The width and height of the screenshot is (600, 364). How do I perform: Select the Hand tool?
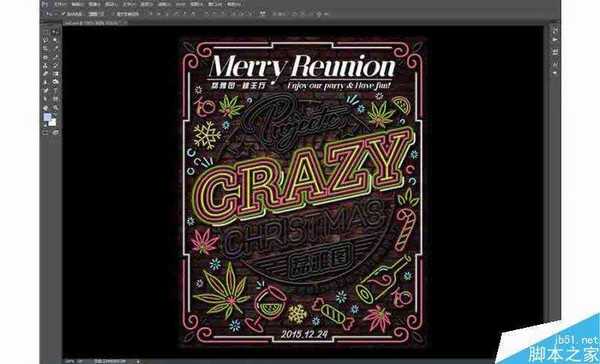(x=46, y=108)
